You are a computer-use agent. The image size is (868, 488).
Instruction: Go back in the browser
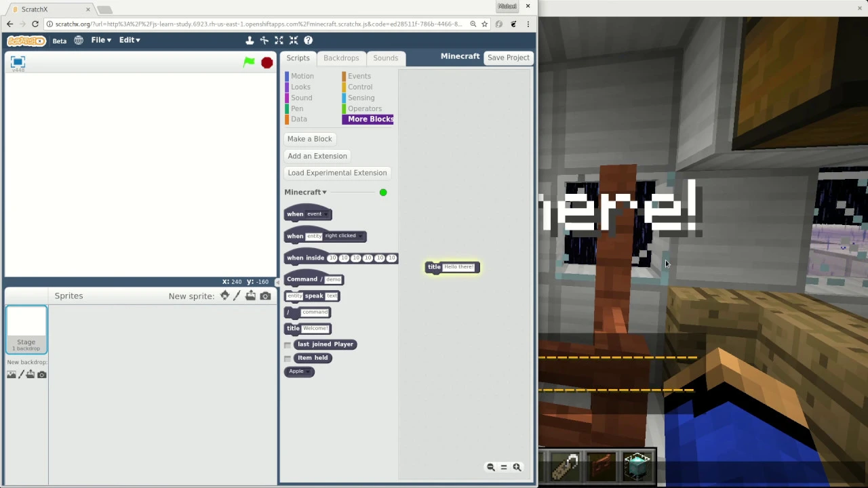[x=9, y=24]
